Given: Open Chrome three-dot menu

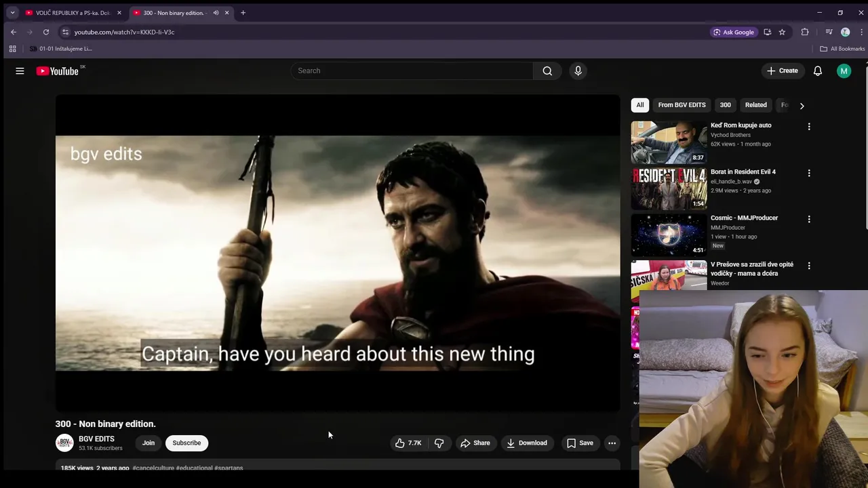Looking at the screenshot, I should coord(861,32).
